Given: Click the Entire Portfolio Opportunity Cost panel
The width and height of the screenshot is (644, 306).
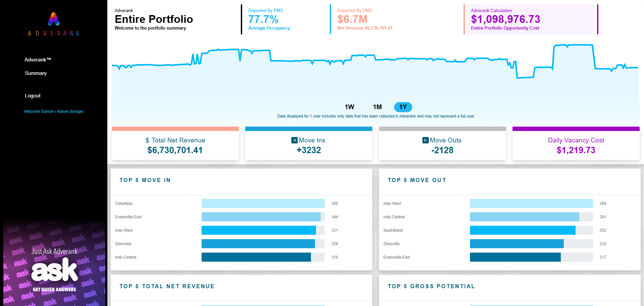Looking at the screenshot, I should click(x=531, y=19).
